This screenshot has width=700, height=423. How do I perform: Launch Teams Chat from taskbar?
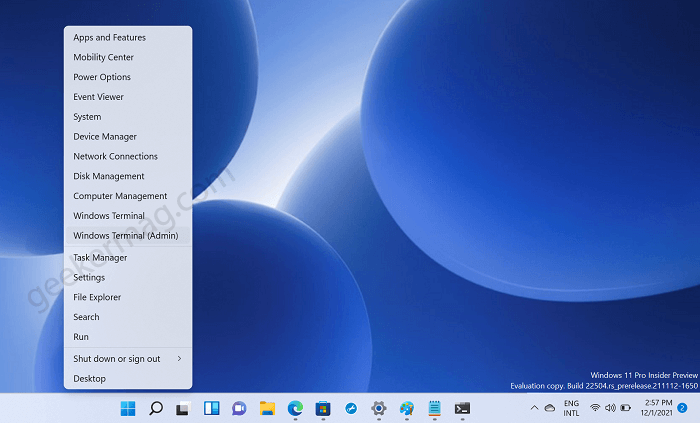[x=239, y=408]
